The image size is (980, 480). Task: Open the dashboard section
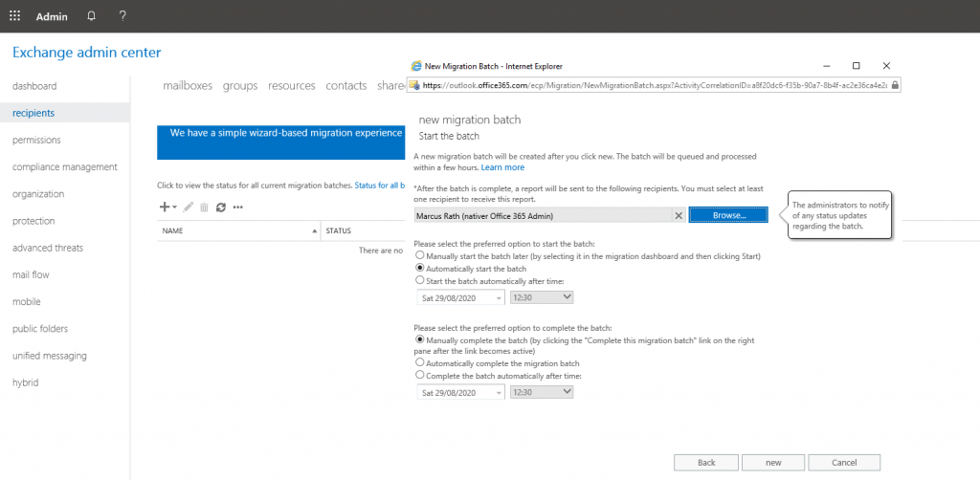pyautogui.click(x=34, y=86)
